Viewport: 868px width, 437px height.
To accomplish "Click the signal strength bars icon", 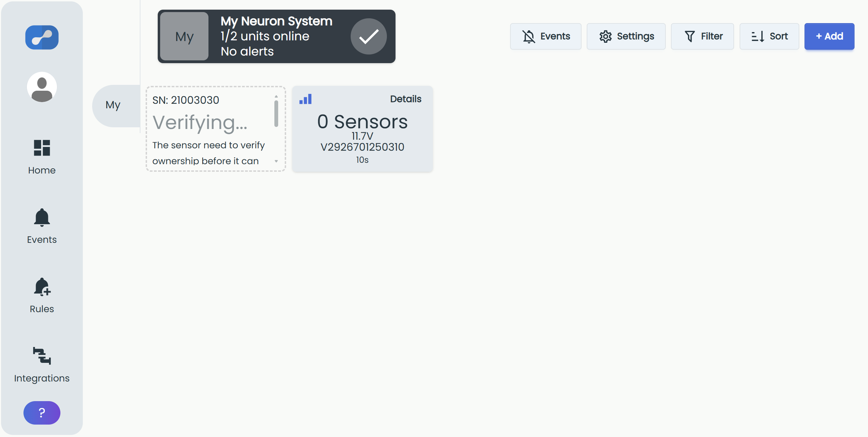I will point(305,99).
